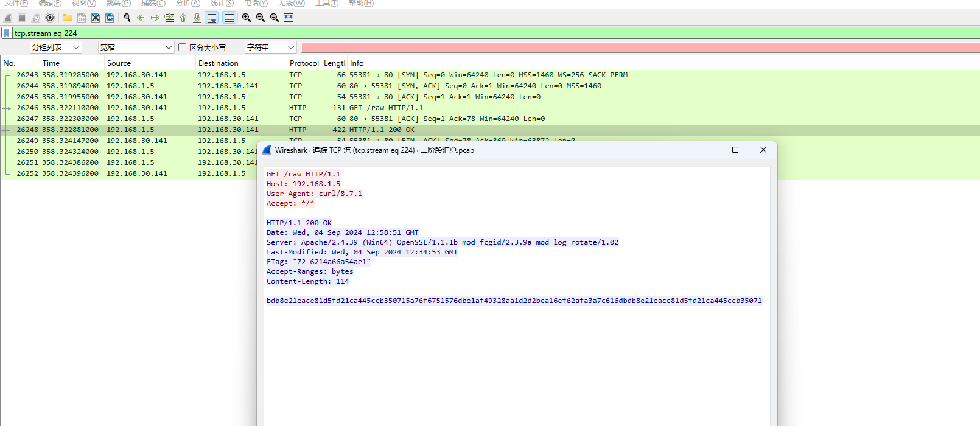Click the 'Content-Length: 114' line
Viewport: 980px width, 426px height.
point(308,281)
